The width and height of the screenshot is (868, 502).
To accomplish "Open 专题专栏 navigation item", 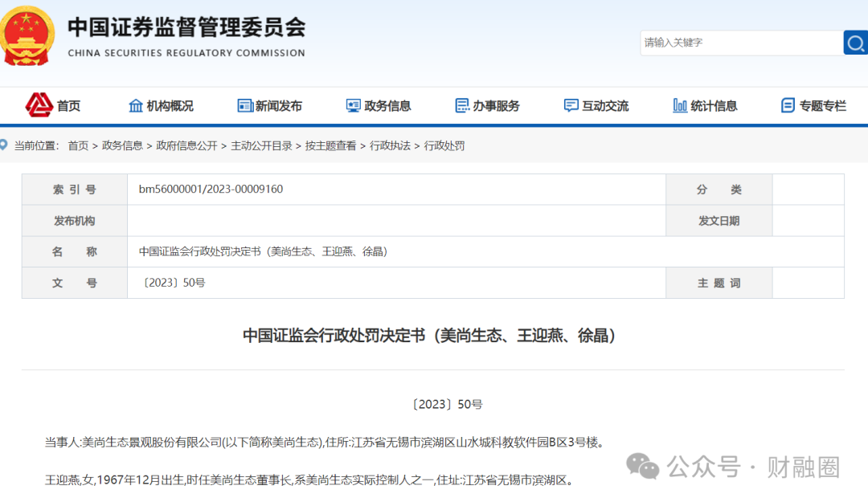I will (823, 106).
